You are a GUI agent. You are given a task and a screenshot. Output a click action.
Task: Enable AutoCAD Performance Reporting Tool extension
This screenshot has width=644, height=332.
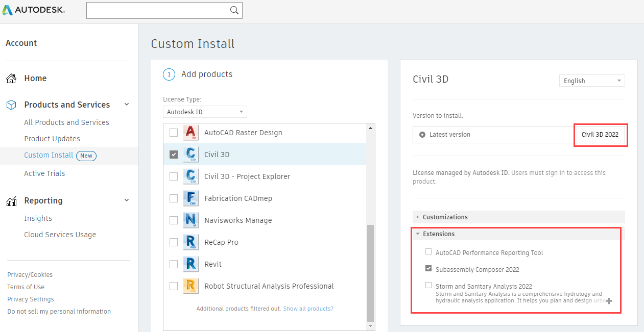point(428,252)
